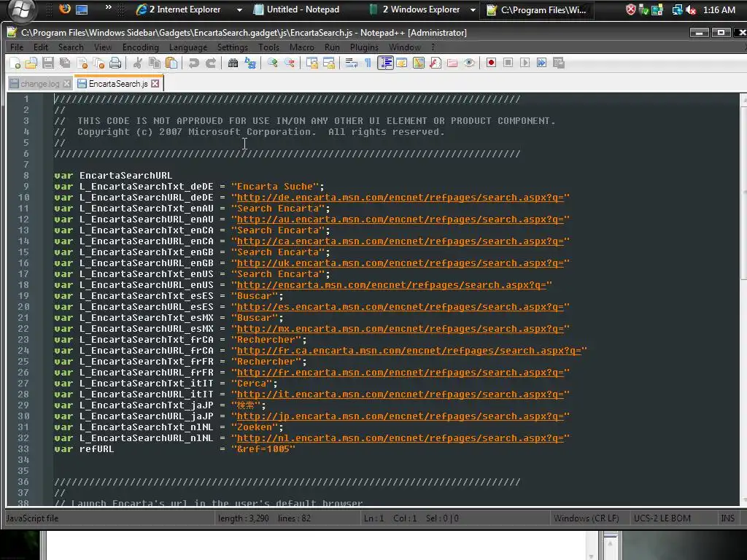Open the View menu
Image resolution: width=747 pixels, height=560 pixels.
(x=102, y=47)
